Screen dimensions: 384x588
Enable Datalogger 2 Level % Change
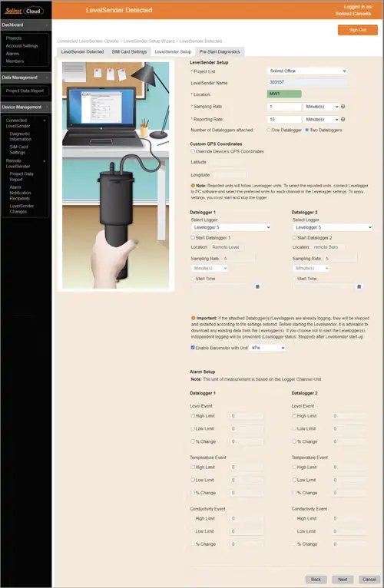tap(294, 441)
